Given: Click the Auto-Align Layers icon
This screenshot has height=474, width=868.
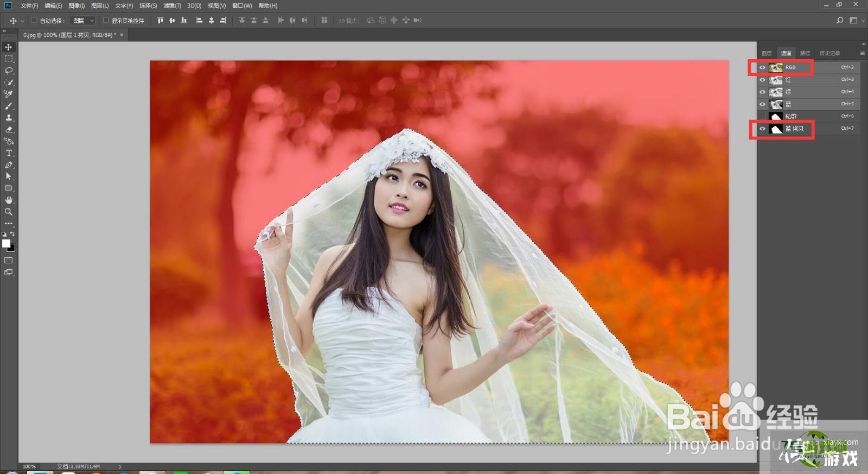Looking at the screenshot, I should pyautogui.click(x=324, y=21).
